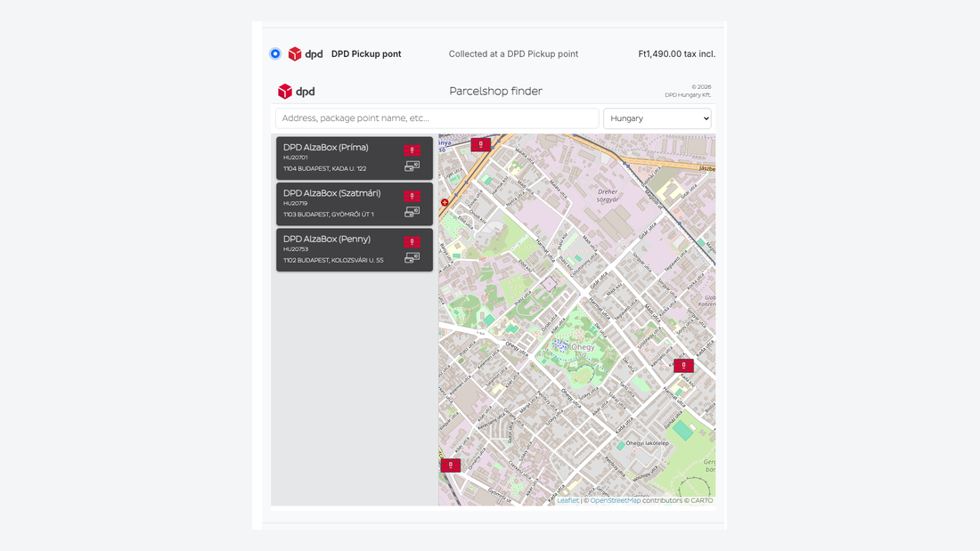Click the Óhegyi lakótelep label on map

[x=648, y=443]
